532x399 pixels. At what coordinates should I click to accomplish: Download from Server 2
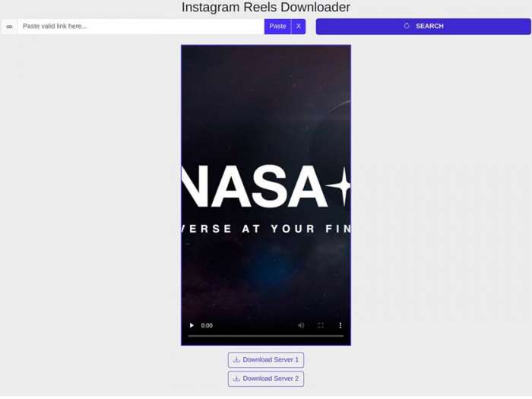pos(266,378)
